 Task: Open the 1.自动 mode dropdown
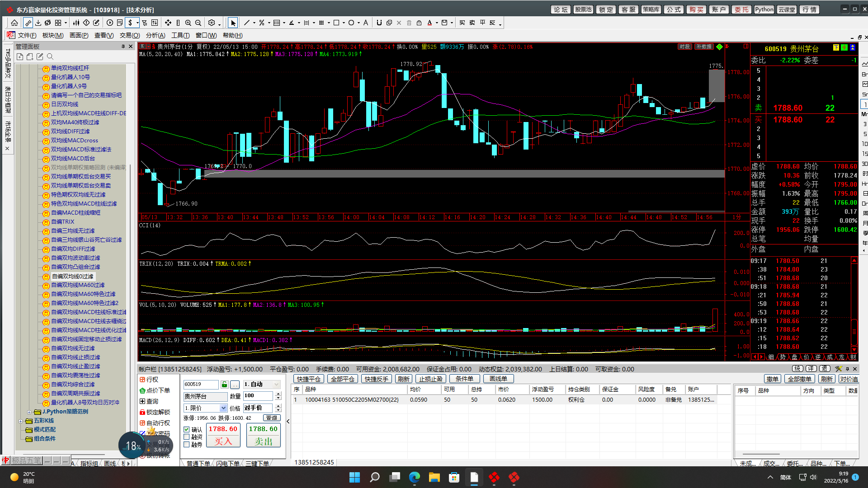point(277,385)
